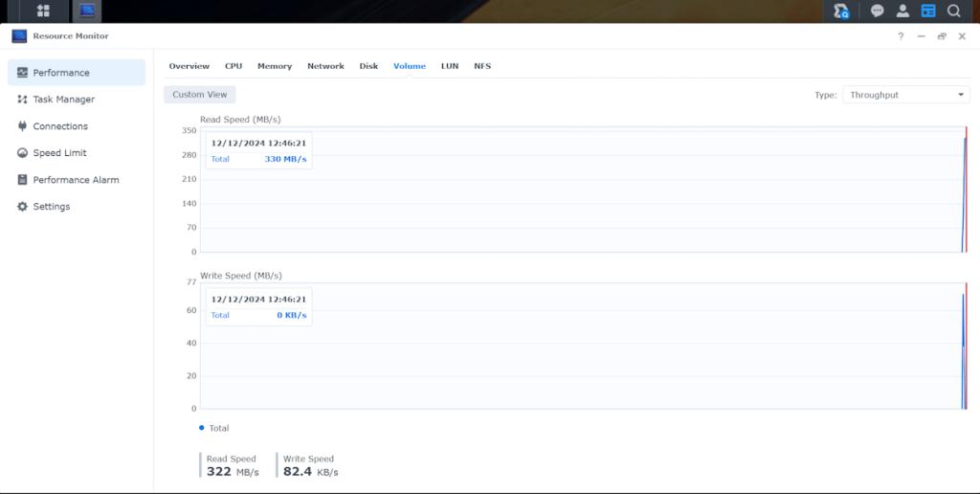Switch to the Overview tab
This screenshot has height=494, width=980.
(x=189, y=66)
